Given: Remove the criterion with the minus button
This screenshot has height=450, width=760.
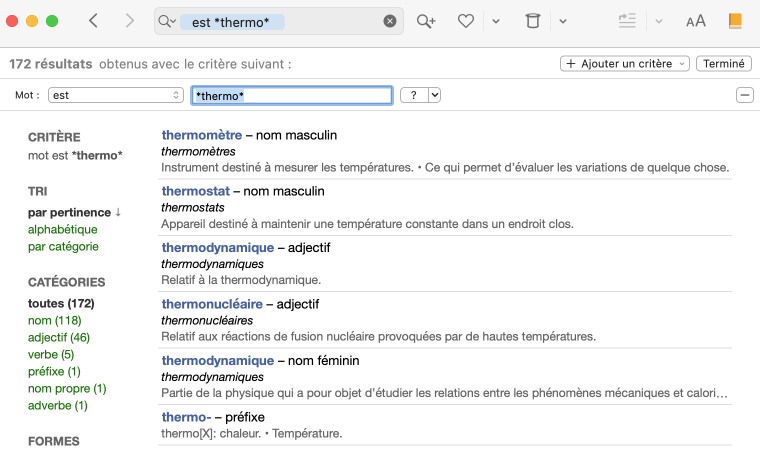Looking at the screenshot, I should (744, 95).
